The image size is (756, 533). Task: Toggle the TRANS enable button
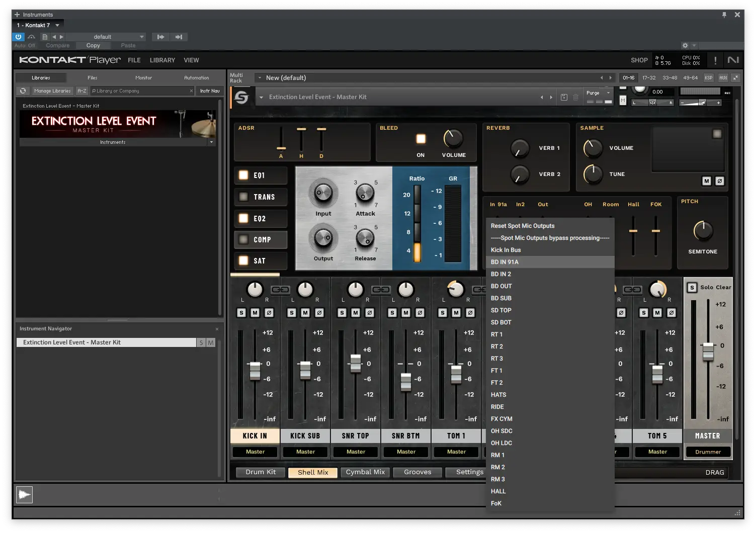[x=243, y=197]
